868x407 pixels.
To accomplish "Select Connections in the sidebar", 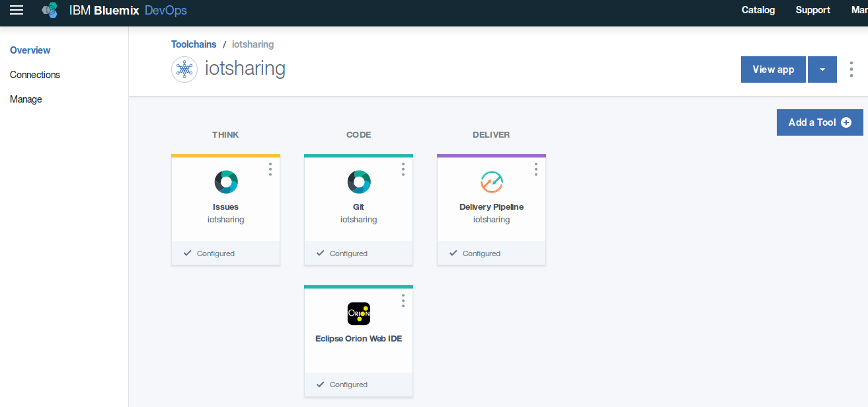I will tap(34, 74).
